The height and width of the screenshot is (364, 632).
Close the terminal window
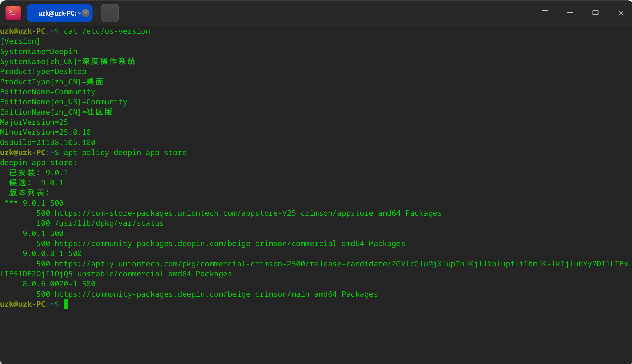click(621, 13)
